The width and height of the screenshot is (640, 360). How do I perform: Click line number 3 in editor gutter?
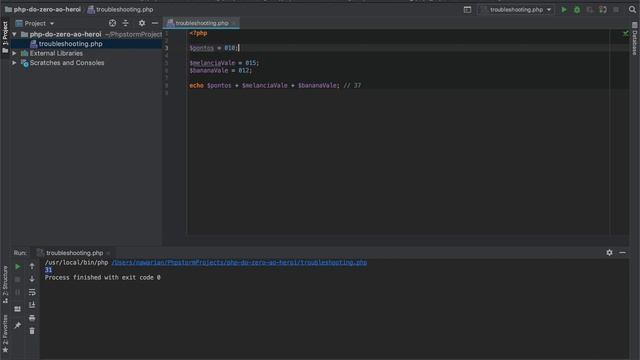tap(166, 48)
